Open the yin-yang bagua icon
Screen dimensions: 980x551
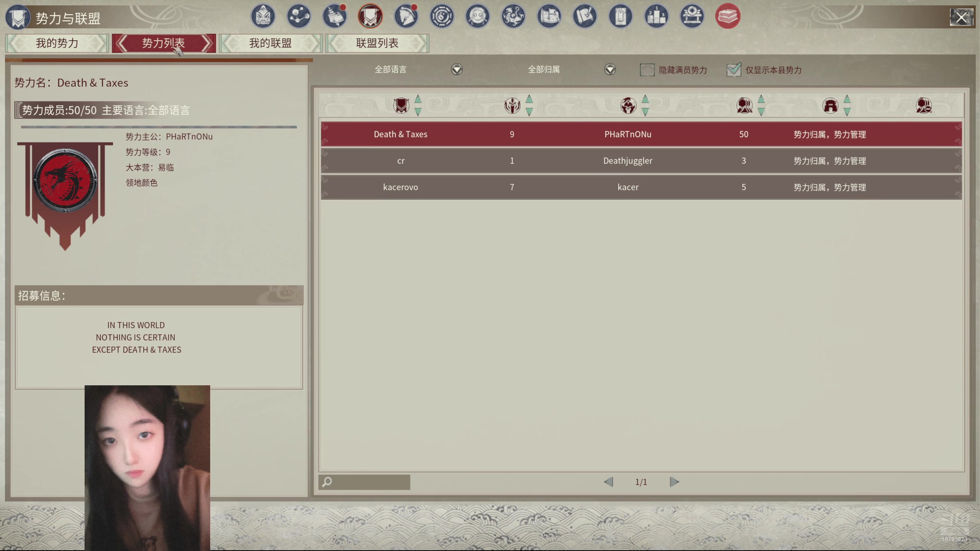(442, 16)
